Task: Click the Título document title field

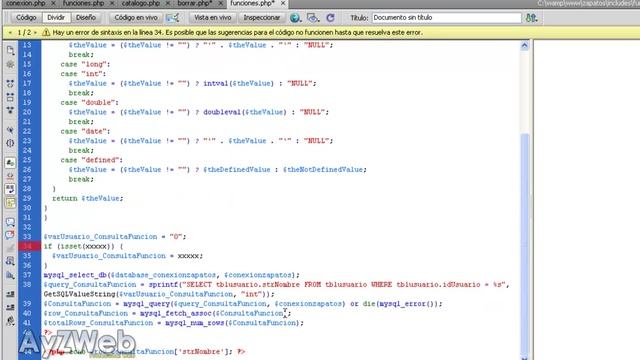Action: [x=447, y=18]
